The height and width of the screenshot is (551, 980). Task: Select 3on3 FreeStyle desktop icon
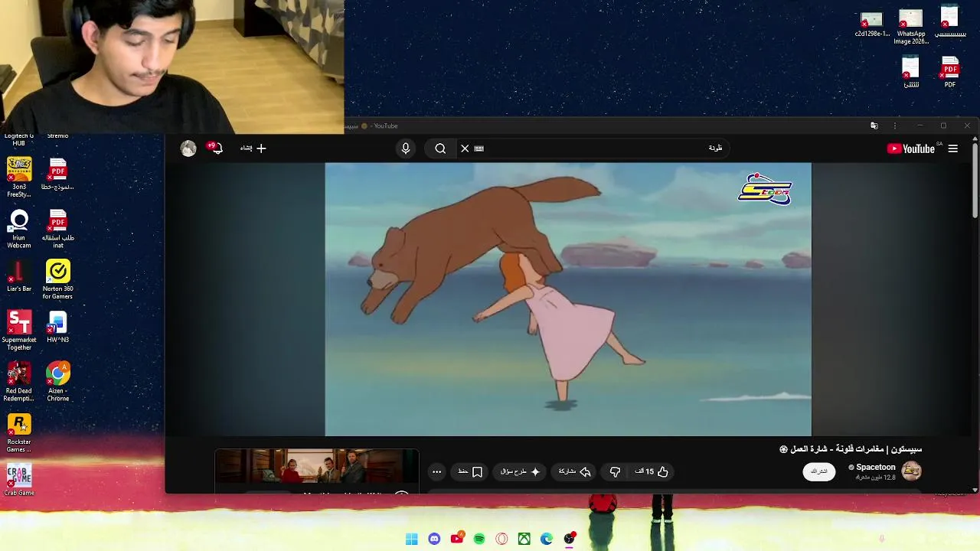[19, 177]
